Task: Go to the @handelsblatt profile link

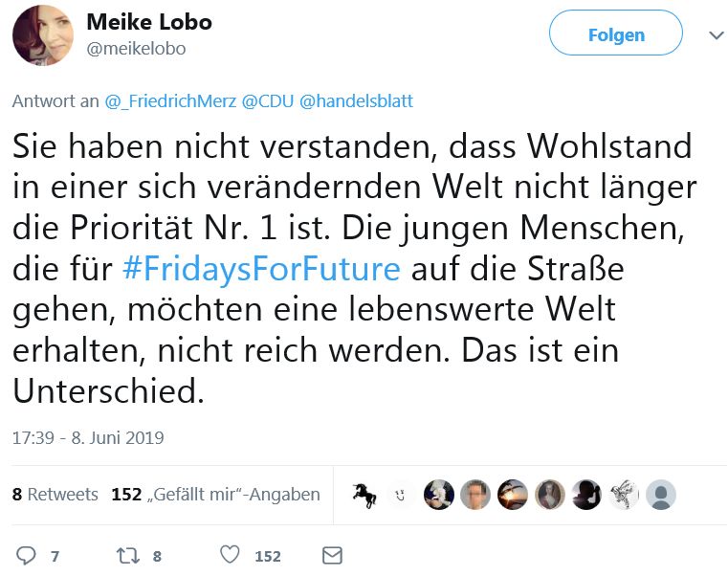Action: coord(356,100)
